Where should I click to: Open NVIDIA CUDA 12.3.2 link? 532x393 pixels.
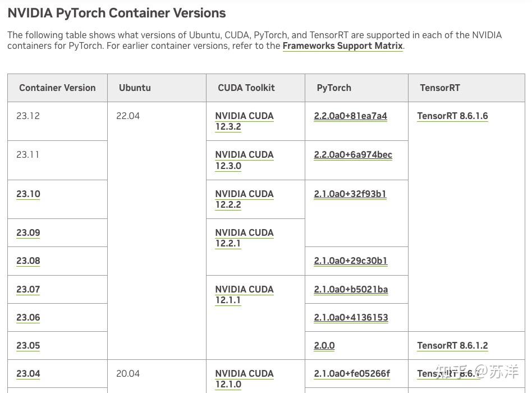pyautogui.click(x=244, y=121)
